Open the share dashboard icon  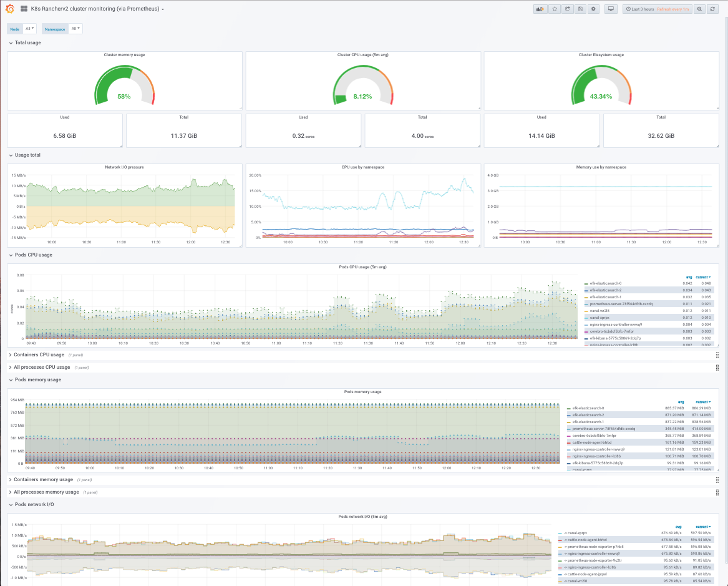click(x=567, y=9)
